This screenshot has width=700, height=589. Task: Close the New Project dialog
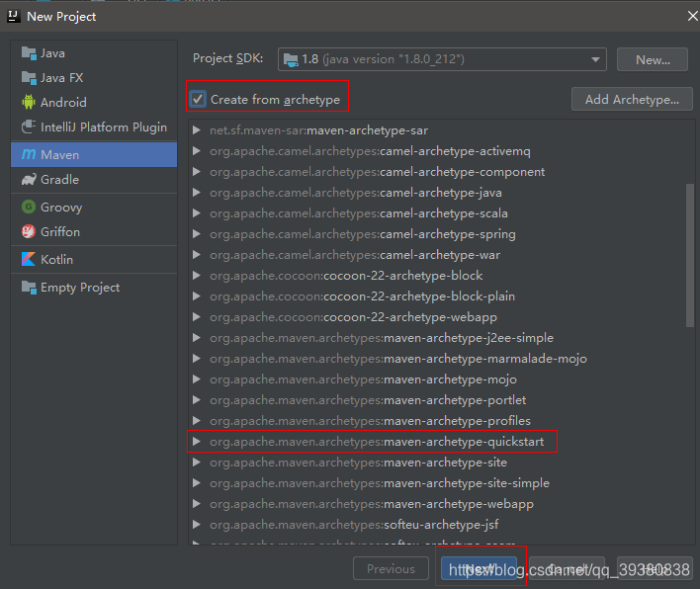tap(692, 16)
